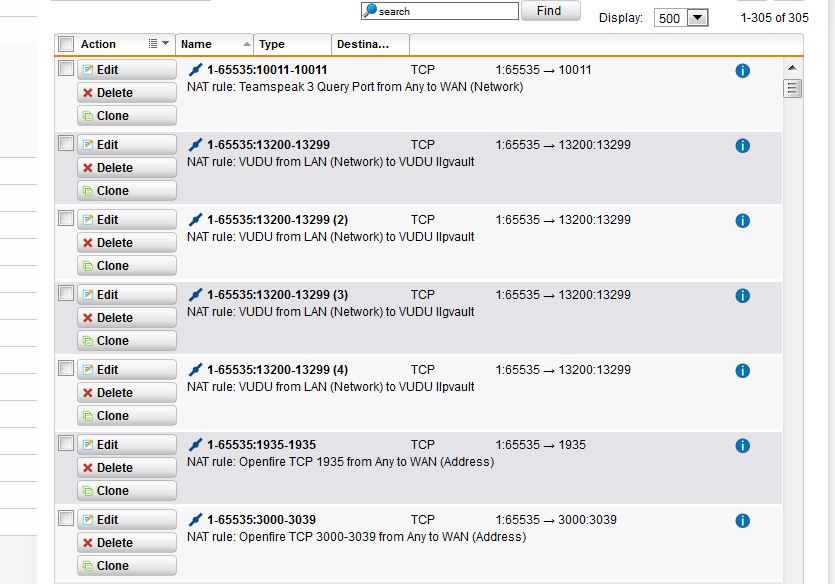Delete the first 1-65535:13200-13299 rule
Screen dimensions: 835x584
127,168
